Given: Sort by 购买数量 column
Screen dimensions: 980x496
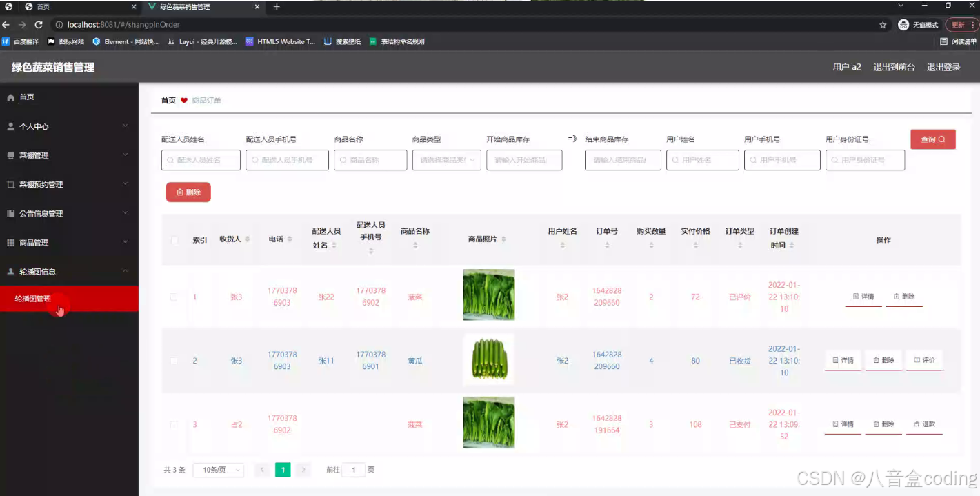Looking at the screenshot, I should (651, 245).
